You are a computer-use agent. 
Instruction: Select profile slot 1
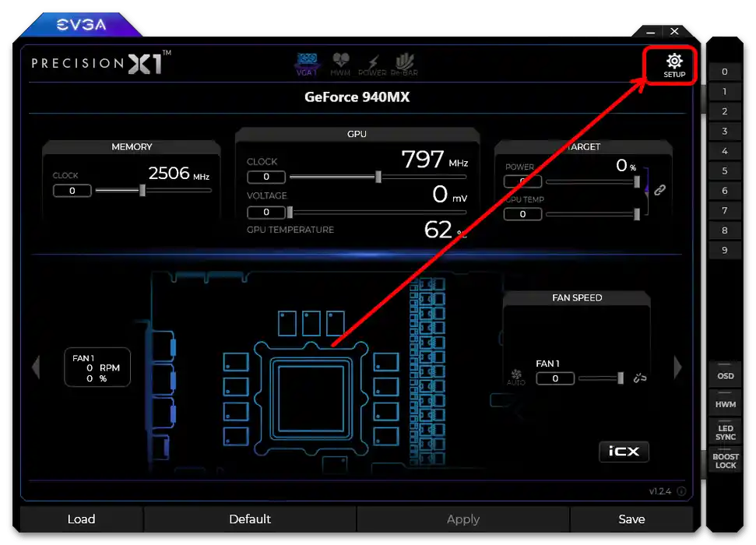(x=725, y=92)
